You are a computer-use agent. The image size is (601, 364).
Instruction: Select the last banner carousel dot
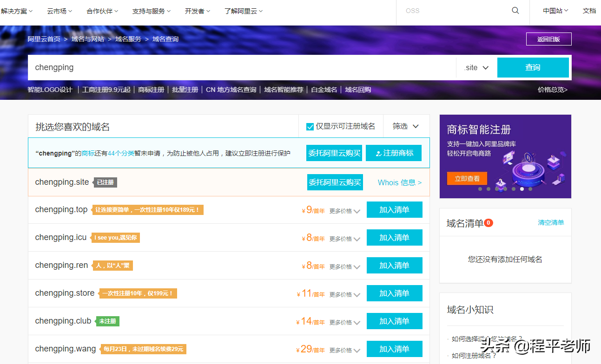[x=530, y=189]
